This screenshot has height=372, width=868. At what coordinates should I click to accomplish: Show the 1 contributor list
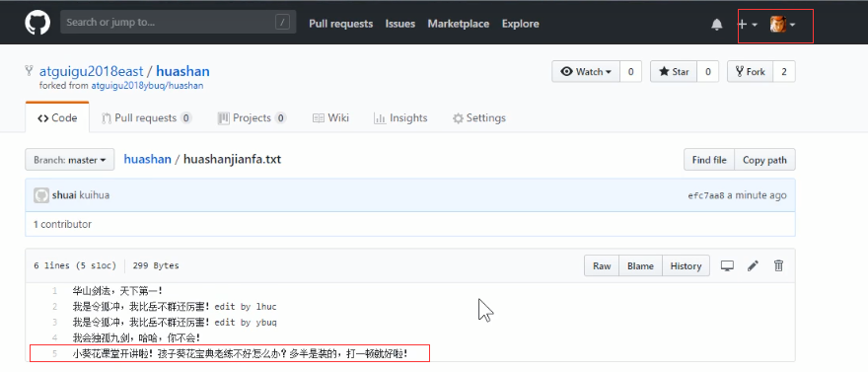[x=62, y=224]
